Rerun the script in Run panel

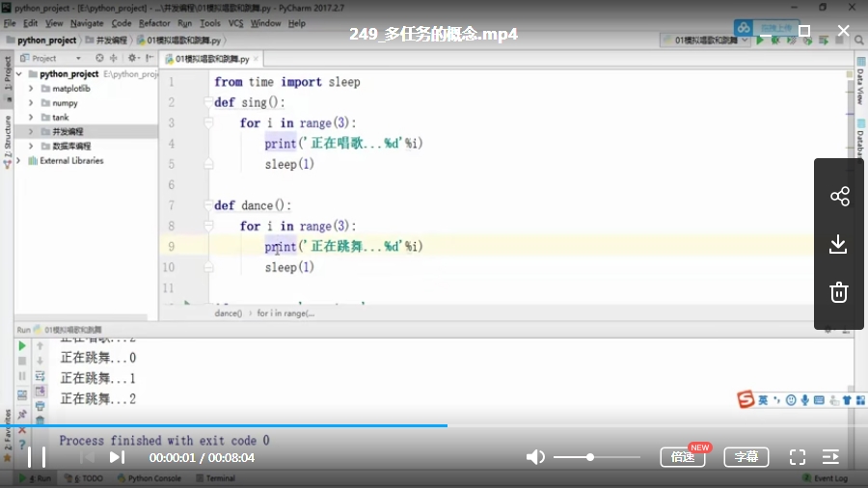22,346
